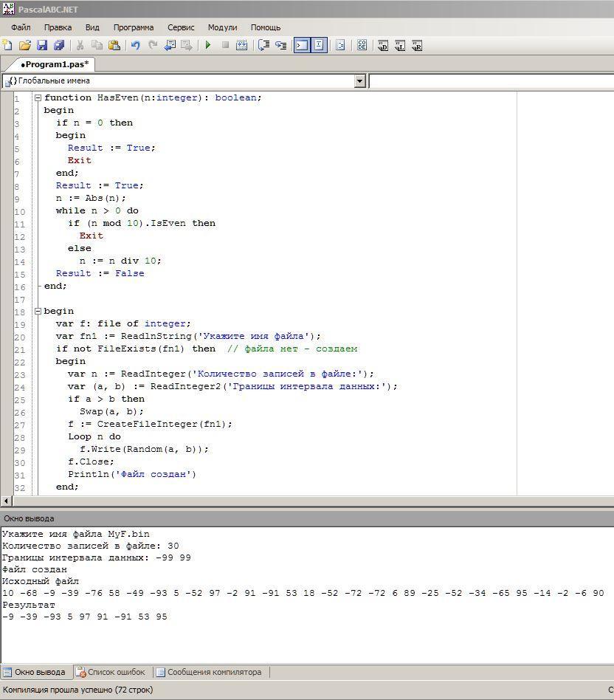Save the current program via floppy icon
This screenshot has width=614, height=700.
point(42,45)
